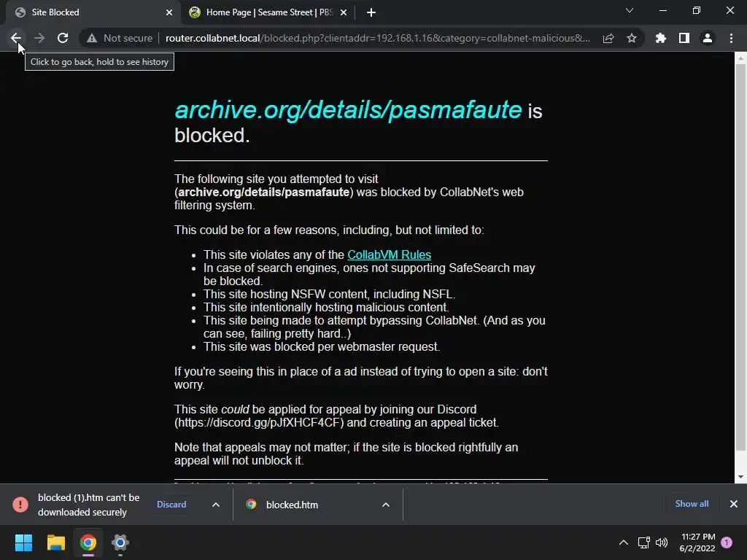This screenshot has height=560, width=747.
Task: Open the CollabVM Rules link
Action: [390, 254]
